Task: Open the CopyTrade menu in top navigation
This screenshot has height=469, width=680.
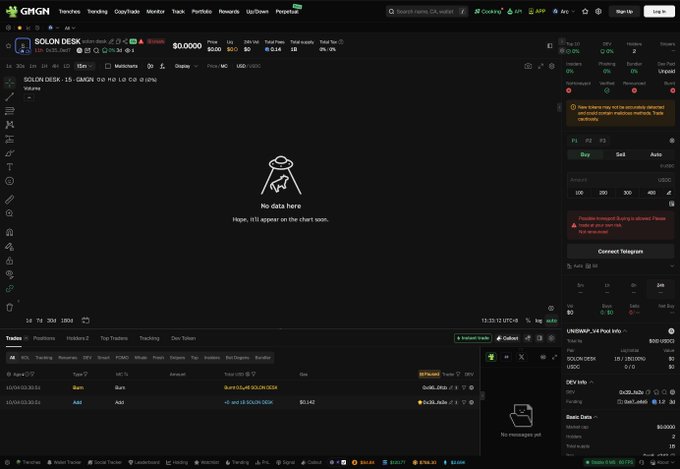Action: pyautogui.click(x=127, y=12)
